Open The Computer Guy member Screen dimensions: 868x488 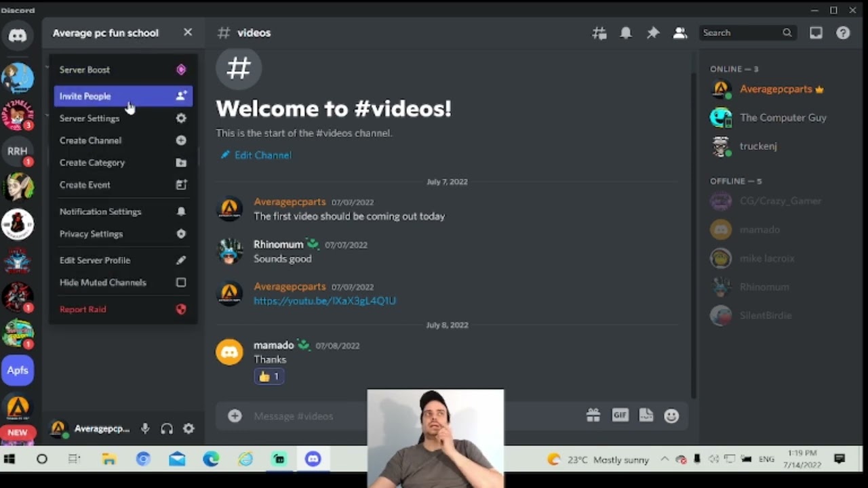pos(769,117)
